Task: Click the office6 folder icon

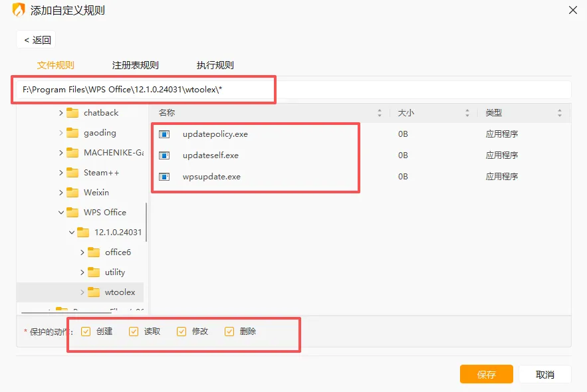Action: (94, 252)
